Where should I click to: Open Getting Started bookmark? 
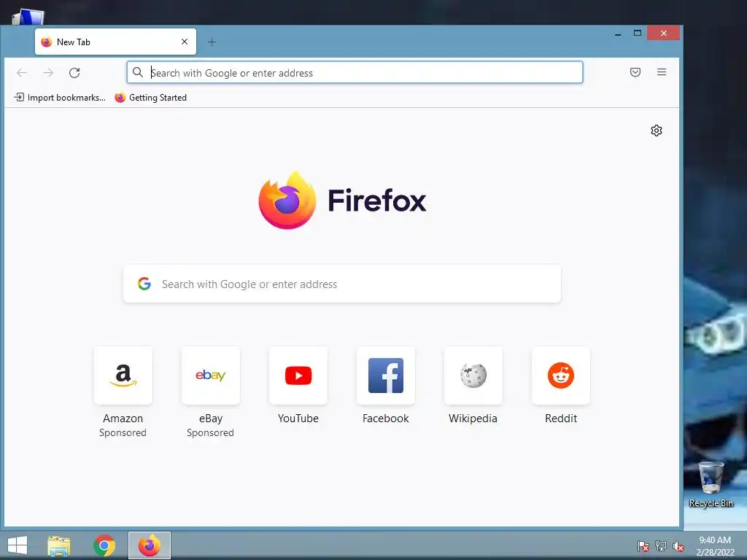coord(150,98)
